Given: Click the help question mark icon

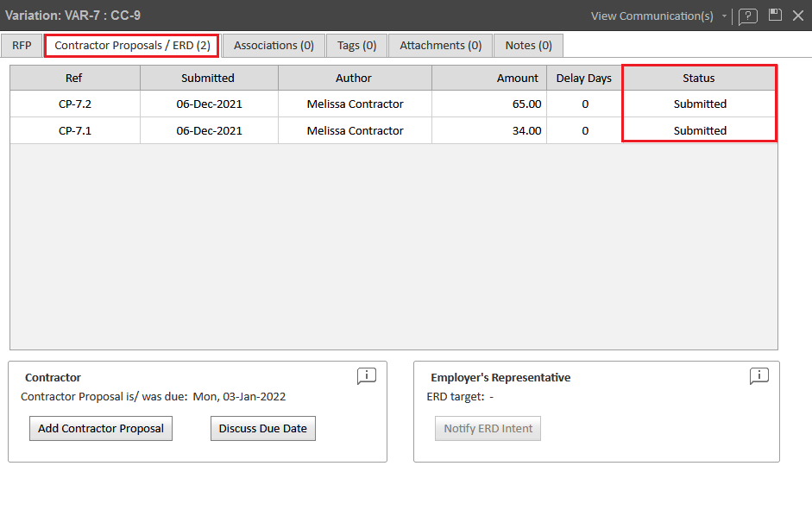Looking at the screenshot, I should [748, 16].
